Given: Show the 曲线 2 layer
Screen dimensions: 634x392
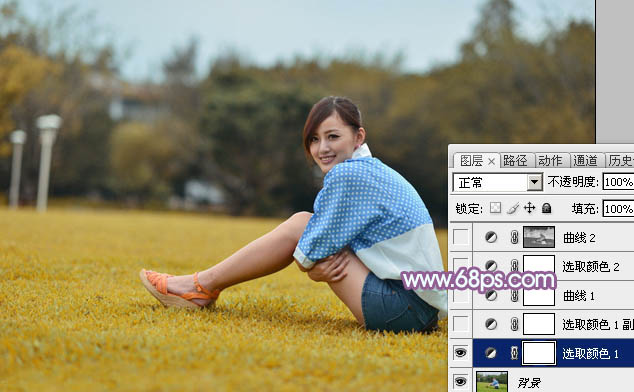Looking at the screenshot, I should [x=461, y=237].
